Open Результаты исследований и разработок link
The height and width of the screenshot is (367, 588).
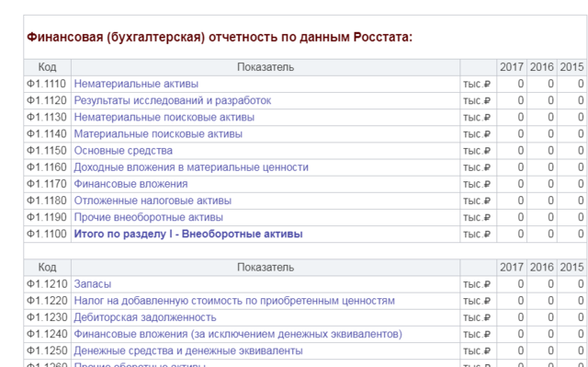tap(173, 100)
